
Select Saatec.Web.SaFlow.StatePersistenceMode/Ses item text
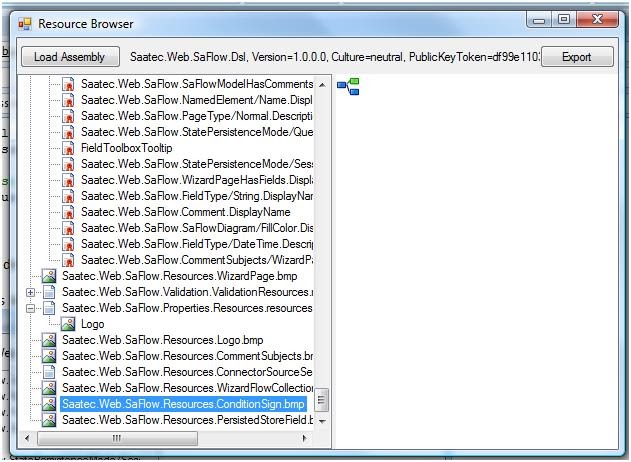tap(197, 164)
